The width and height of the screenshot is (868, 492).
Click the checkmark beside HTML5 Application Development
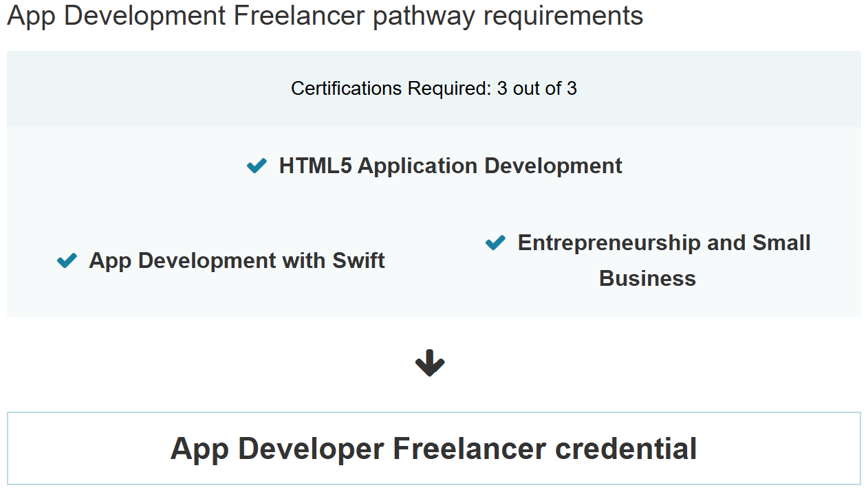(x=257, y=166)
